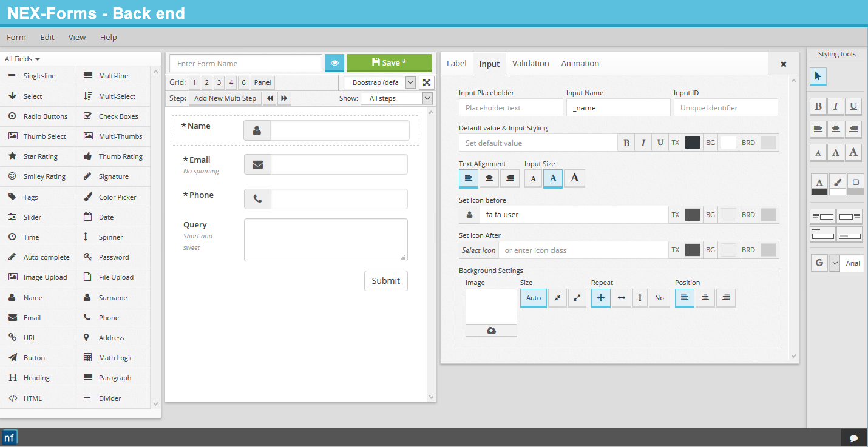Click the Input ID Unique Identifier field
868x447 pixels.
point(726,107)
